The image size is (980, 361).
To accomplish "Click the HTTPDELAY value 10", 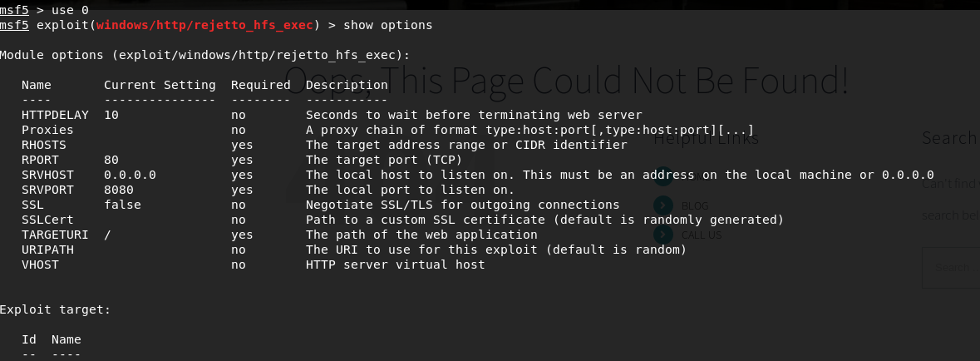I will 111,115.
